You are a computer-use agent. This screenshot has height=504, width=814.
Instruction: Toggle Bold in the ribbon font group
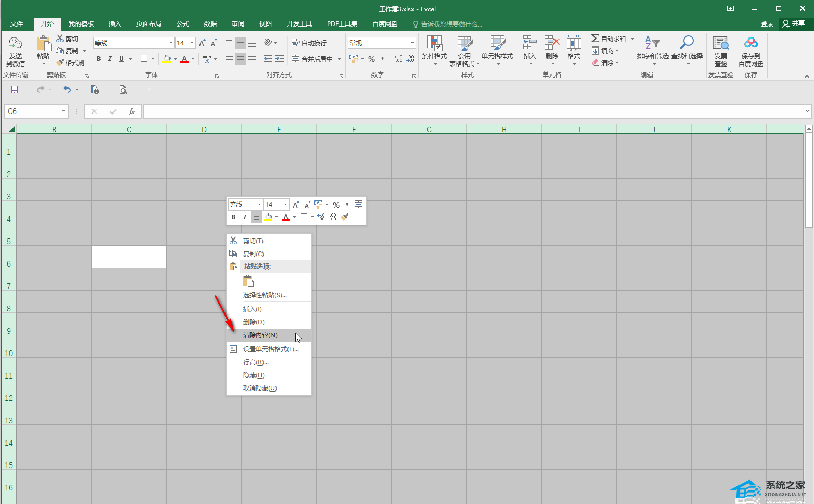(x=98, y=59)
